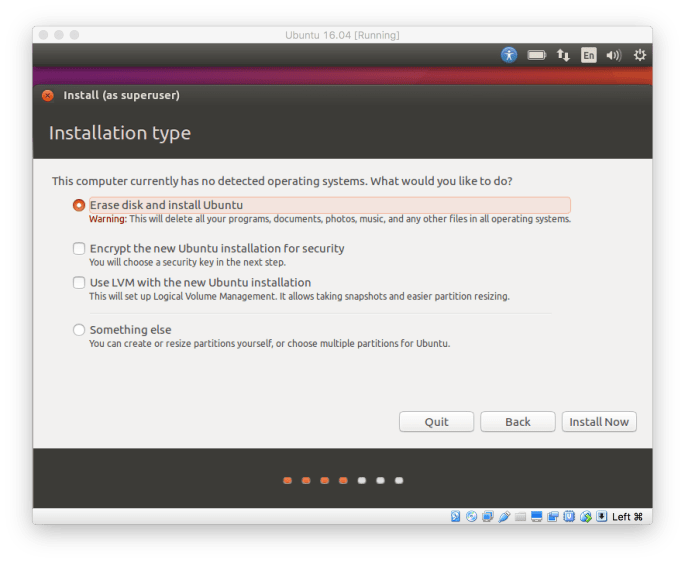Image resolution: width=685 pixels, height=563 pixels.
Task: Close the Install (as superuser) window
Action: coord(48,95)
